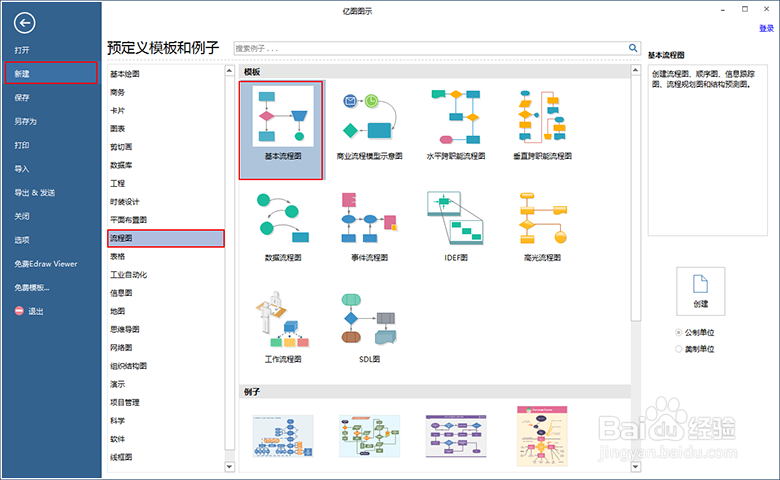Select the 水平跨职能流程图 template icon
780x480 pixels.
click(456, 116)
